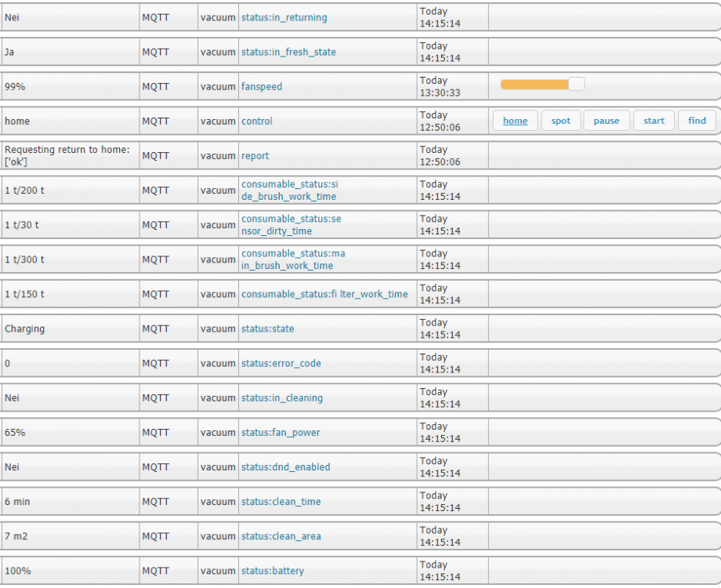Open the status:dnd_enabled link
Image resolution: width=721 pixels, height=588 pixels.
point(285,466)
